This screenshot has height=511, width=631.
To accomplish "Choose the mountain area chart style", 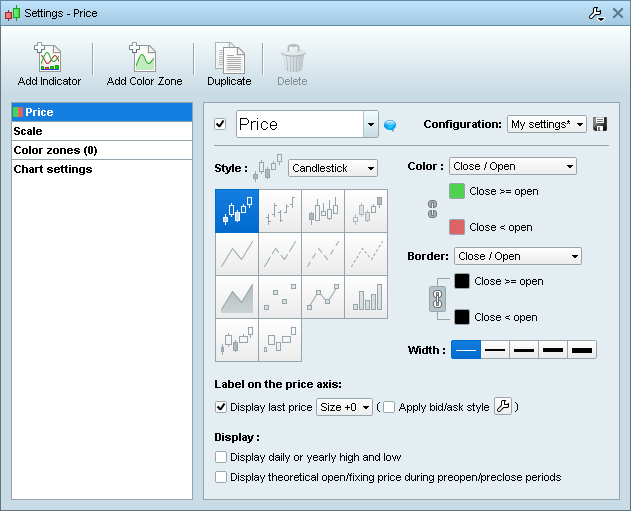I will coord(237,297).
